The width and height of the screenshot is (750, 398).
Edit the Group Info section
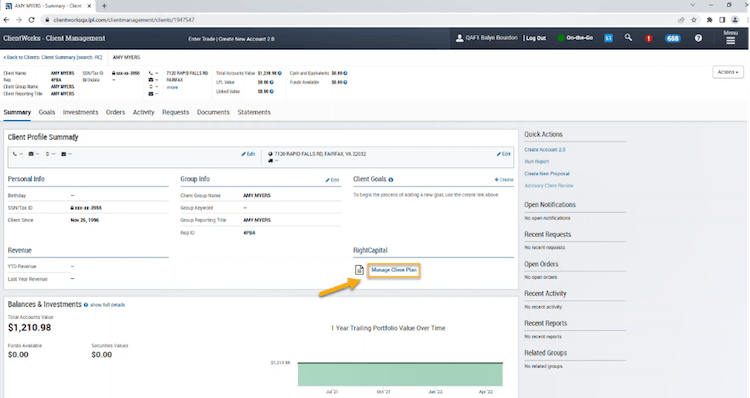click(332, 180)
